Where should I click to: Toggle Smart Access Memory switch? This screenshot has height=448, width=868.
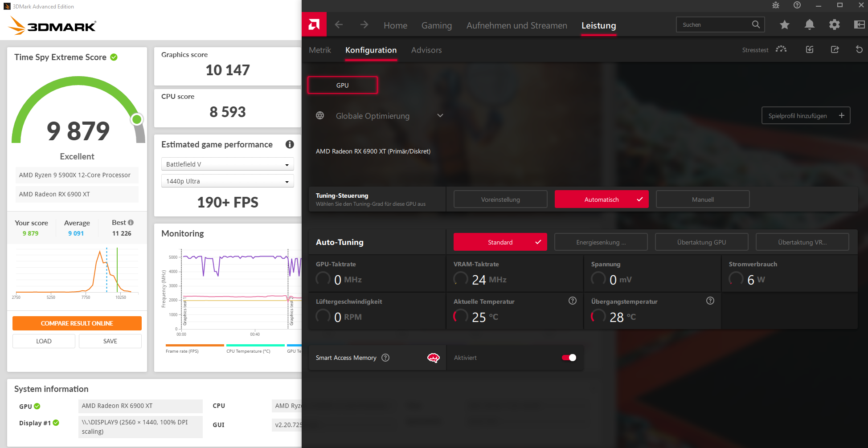click(569, 358)
